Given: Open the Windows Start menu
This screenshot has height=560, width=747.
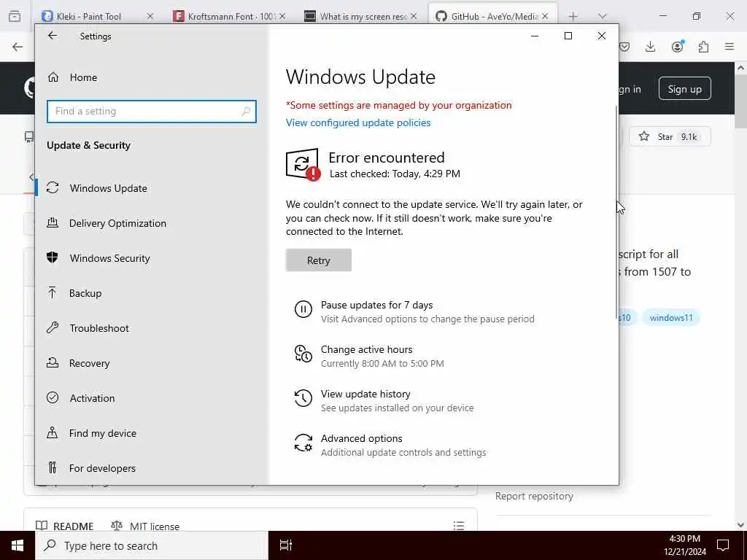Looking at the screenshot, I should 18,545.
